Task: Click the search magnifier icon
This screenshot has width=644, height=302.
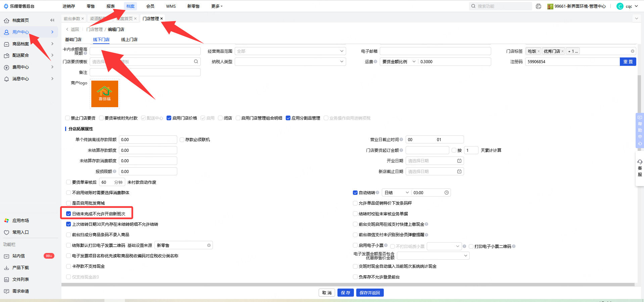Action: coord(473,6)
